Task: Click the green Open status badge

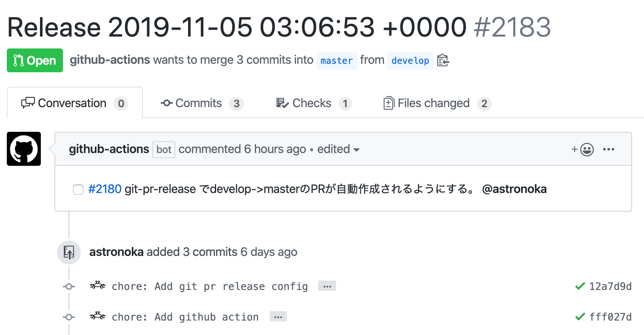Action: pos(35,60)
